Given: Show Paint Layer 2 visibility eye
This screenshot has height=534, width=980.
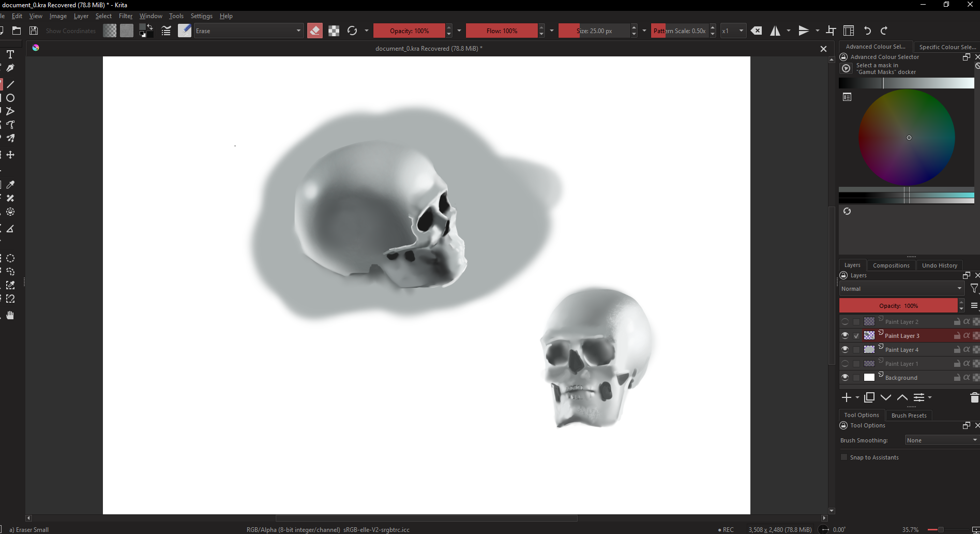Looking at the screenshot, I should click(845, 321).
